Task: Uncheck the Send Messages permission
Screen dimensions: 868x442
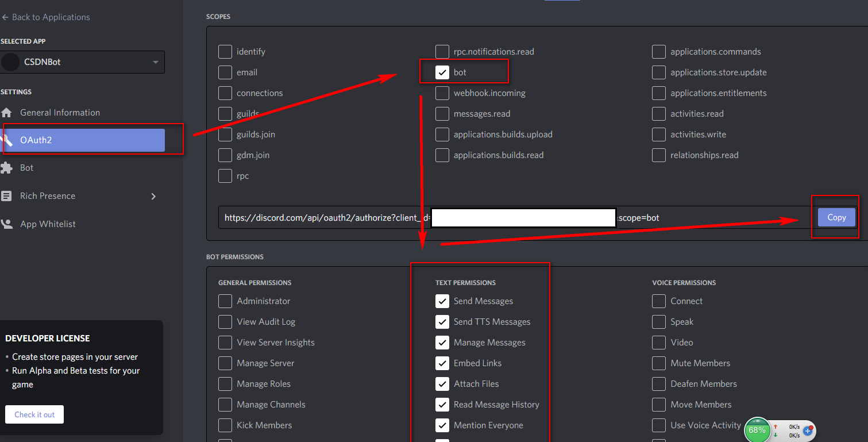Action: pos(442,301)
